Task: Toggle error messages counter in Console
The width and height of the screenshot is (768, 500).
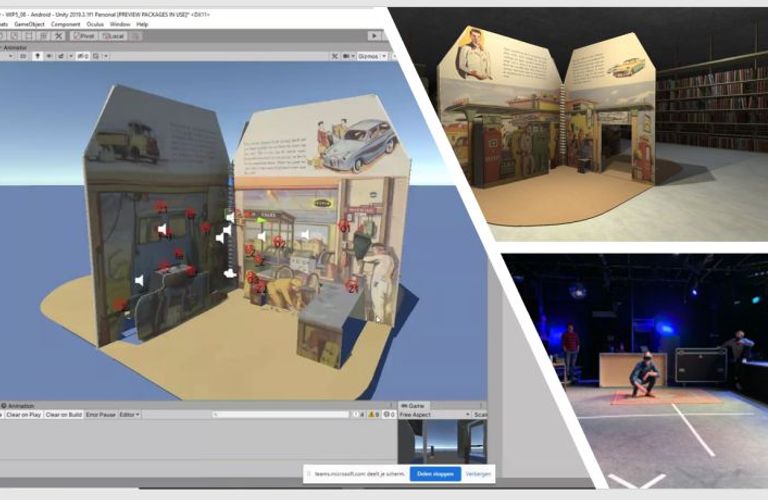Action: (389, 415)
